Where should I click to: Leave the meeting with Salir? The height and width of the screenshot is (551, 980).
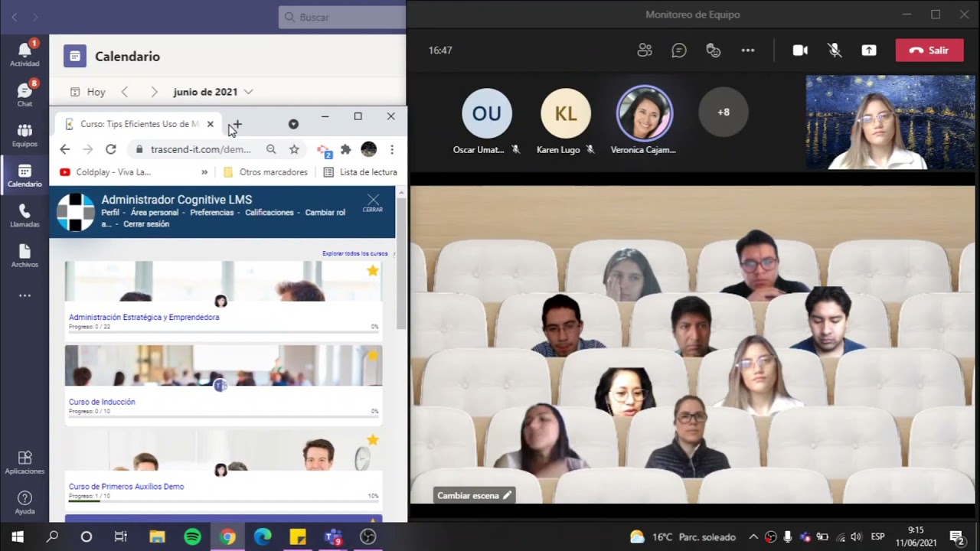pos(929,51)
